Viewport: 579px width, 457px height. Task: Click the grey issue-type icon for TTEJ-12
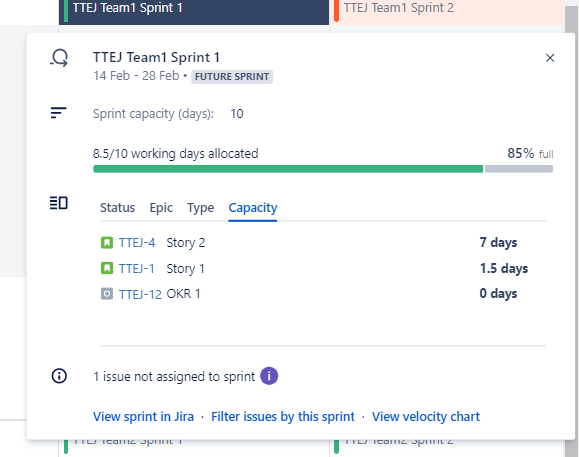107,294
